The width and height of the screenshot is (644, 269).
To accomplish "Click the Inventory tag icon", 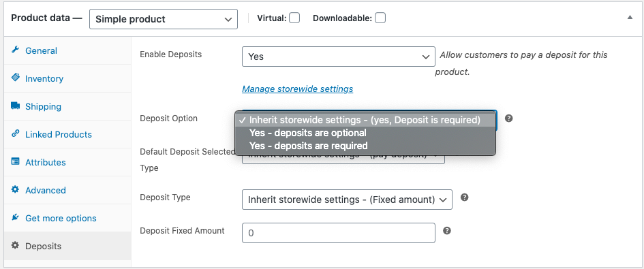I will coord(15,78).
